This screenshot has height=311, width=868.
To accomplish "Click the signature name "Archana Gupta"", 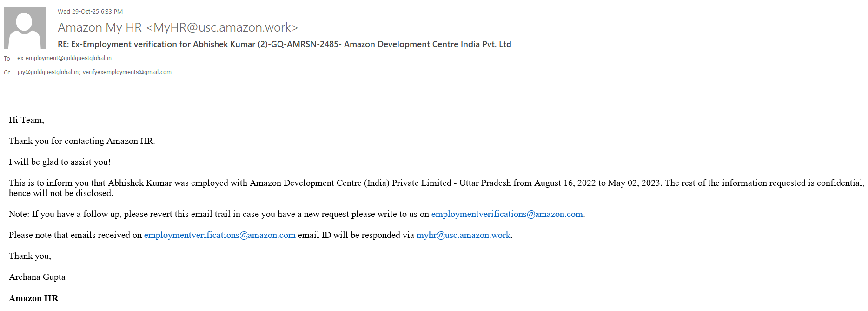I will click(37, 277).
